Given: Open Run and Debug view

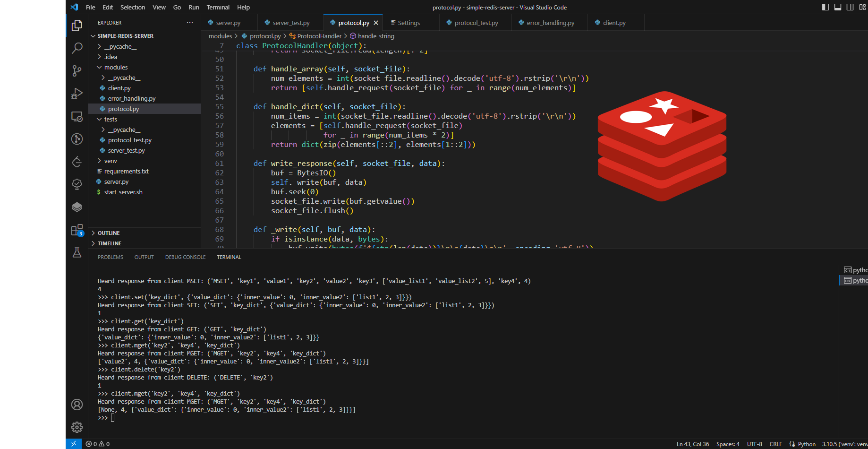Looking at the screenshot, I should (x=77, y=94).
